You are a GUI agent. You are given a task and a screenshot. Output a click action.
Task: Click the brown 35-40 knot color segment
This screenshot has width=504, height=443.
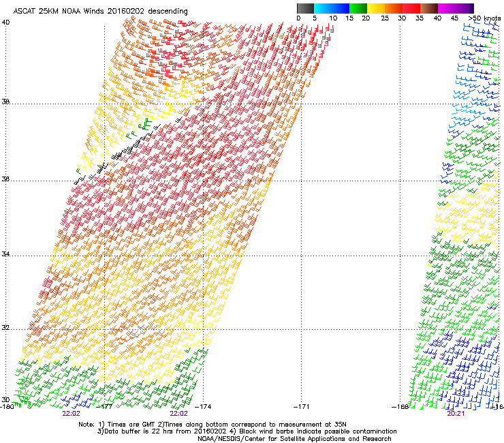[429, 8]
